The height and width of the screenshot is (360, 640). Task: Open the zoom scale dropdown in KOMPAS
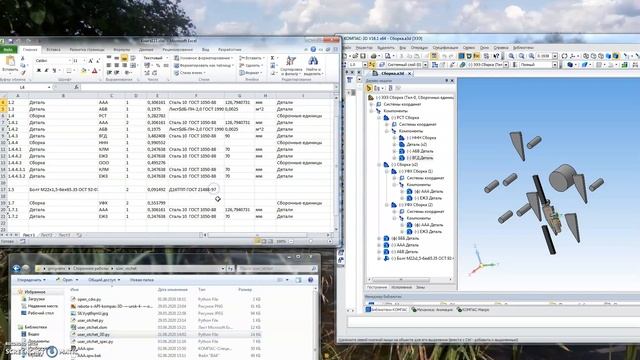[x=555, y=56]
